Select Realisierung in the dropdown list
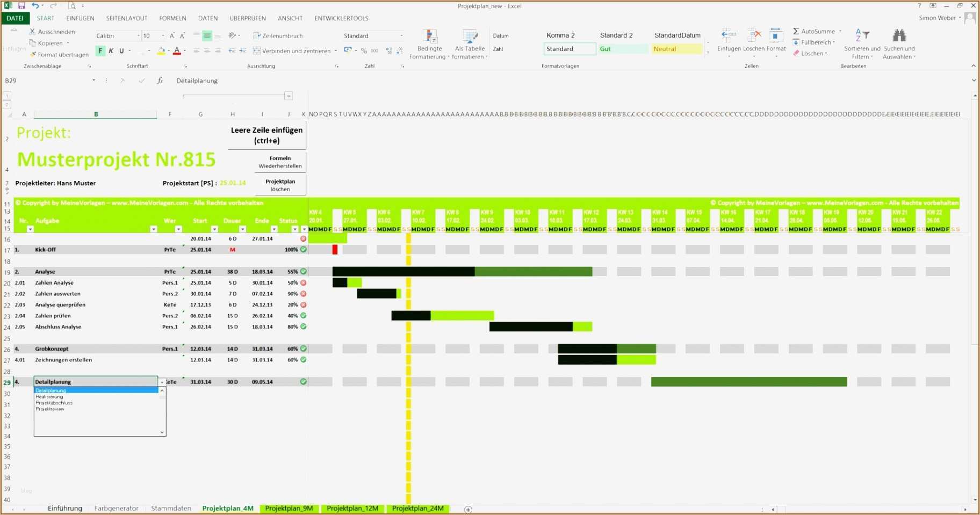Image resolution: width=980 pixels, height=515 pixels. (x=49, y=397)
